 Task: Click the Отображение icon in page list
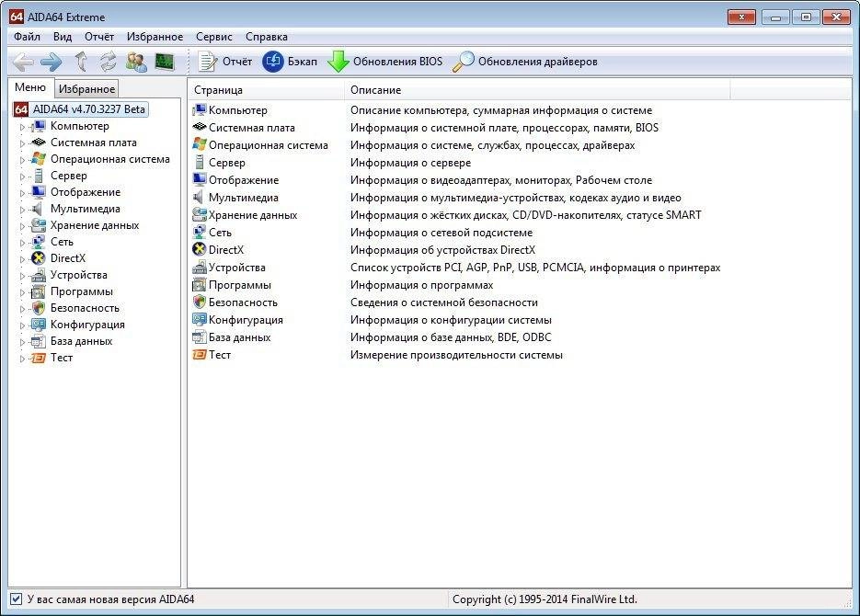(x=199, y=180)
